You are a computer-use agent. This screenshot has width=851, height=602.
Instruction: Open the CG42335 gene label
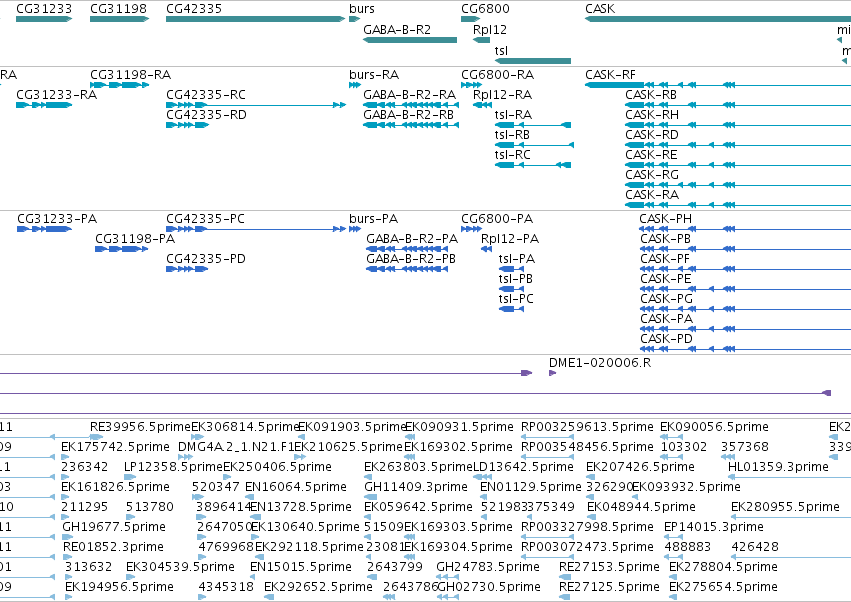[194, 9]
